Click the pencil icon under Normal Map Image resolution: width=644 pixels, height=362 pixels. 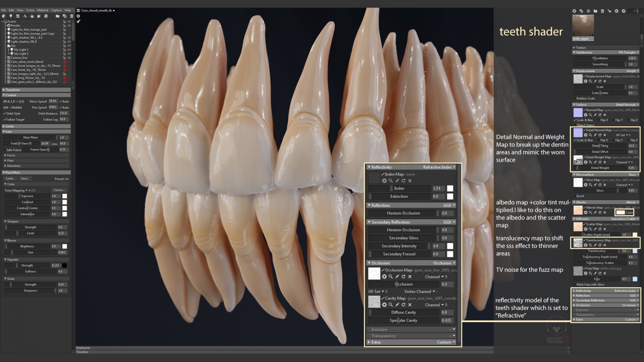click(595, 115)
